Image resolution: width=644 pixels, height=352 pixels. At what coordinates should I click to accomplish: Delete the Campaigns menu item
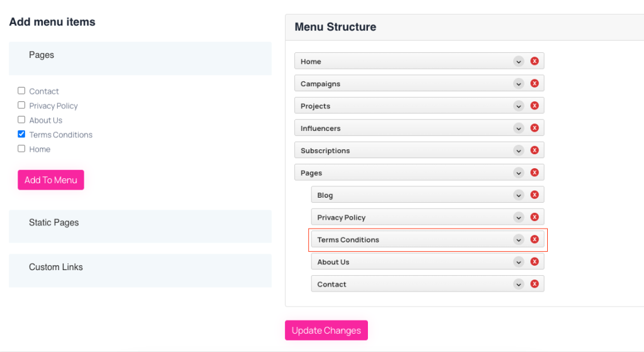(x=535, y=84)
